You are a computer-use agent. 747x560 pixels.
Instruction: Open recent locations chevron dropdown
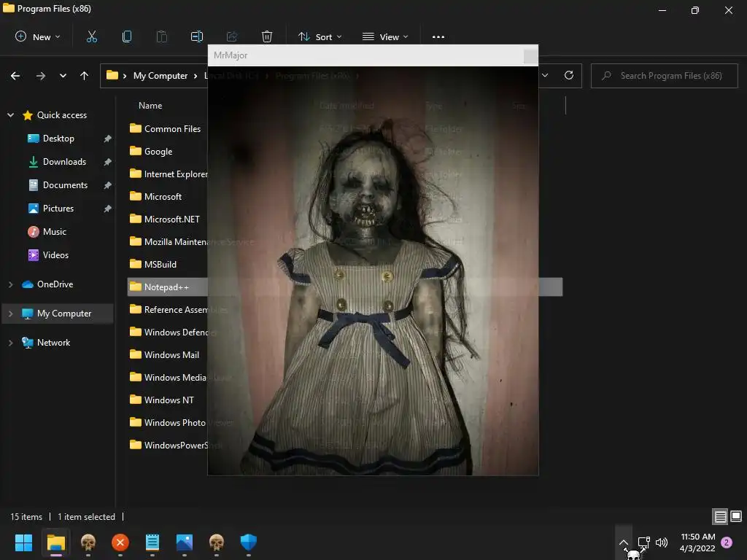[63, 76]
